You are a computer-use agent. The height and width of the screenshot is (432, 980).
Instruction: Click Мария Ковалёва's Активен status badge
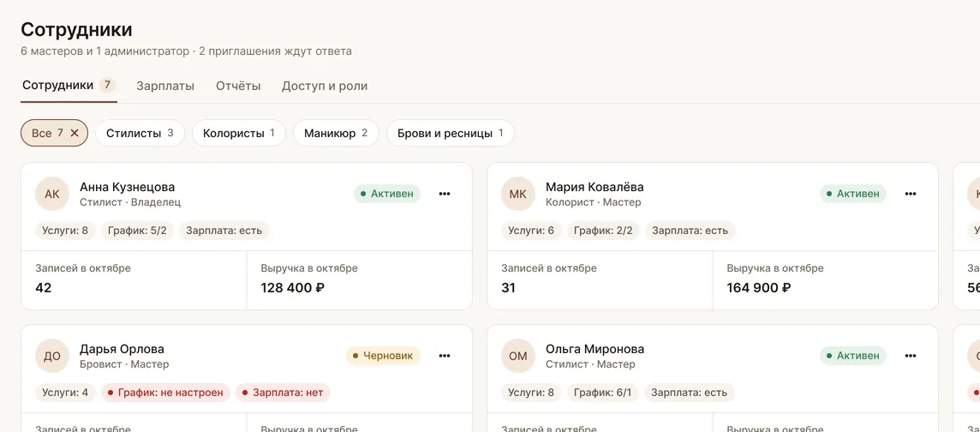(854, 194)
